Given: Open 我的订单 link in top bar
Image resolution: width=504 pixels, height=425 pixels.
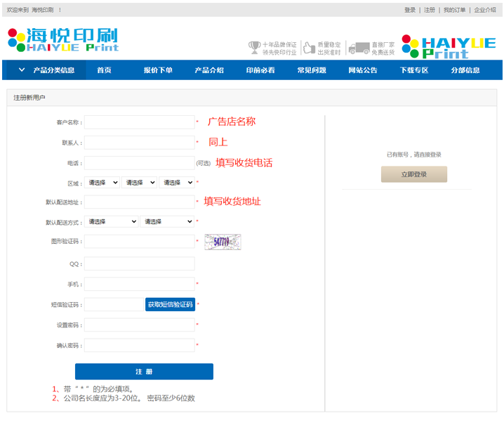Looking at the screenshot, I should (x=454, y=10).
